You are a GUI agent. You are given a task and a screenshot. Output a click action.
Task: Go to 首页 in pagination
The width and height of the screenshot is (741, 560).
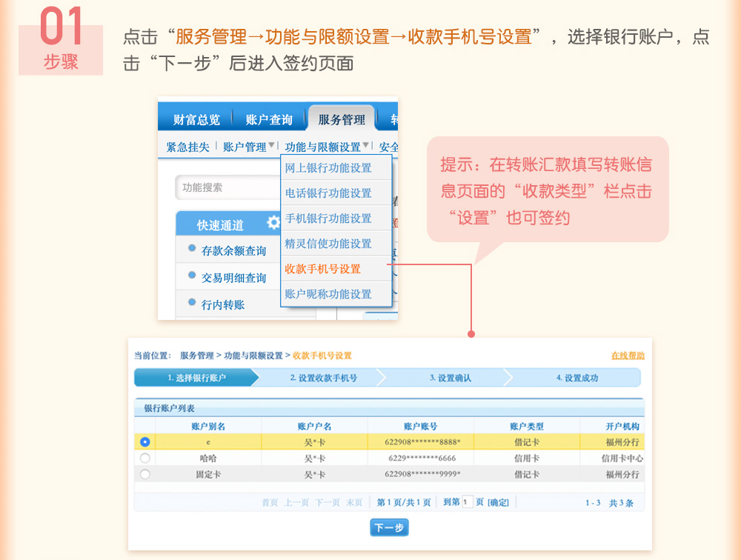click(x=270, y=502)
